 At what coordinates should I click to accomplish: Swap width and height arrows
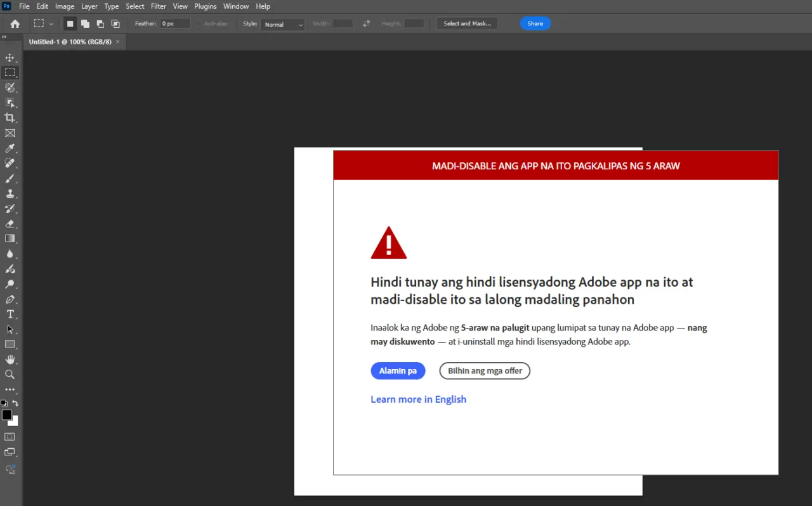pyautogui.click(x=366, y=23)
